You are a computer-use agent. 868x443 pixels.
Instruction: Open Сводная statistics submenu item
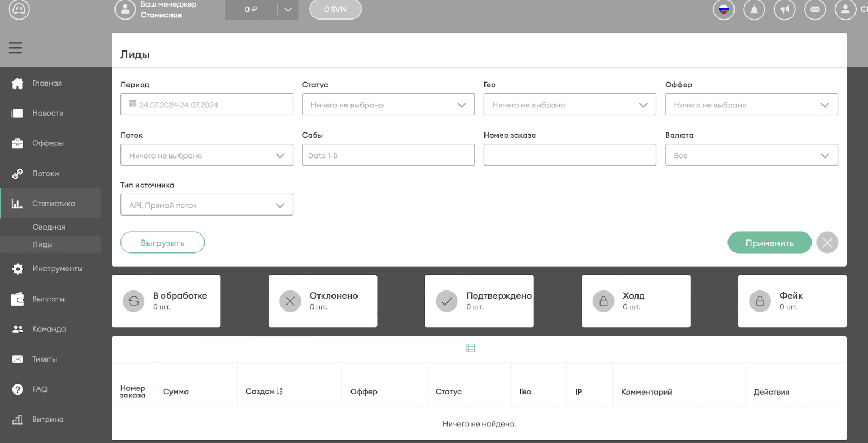pyautogui.click(x=49, y=227)
